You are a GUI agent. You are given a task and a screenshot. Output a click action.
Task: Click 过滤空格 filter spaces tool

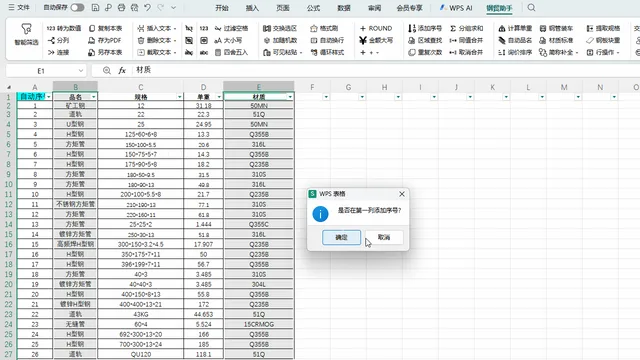tap(231, 28)
